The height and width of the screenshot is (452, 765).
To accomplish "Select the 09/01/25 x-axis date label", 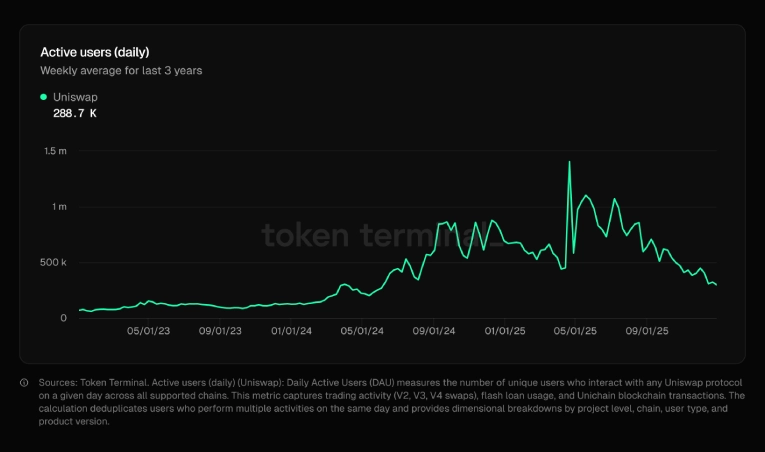I will 647,330.
